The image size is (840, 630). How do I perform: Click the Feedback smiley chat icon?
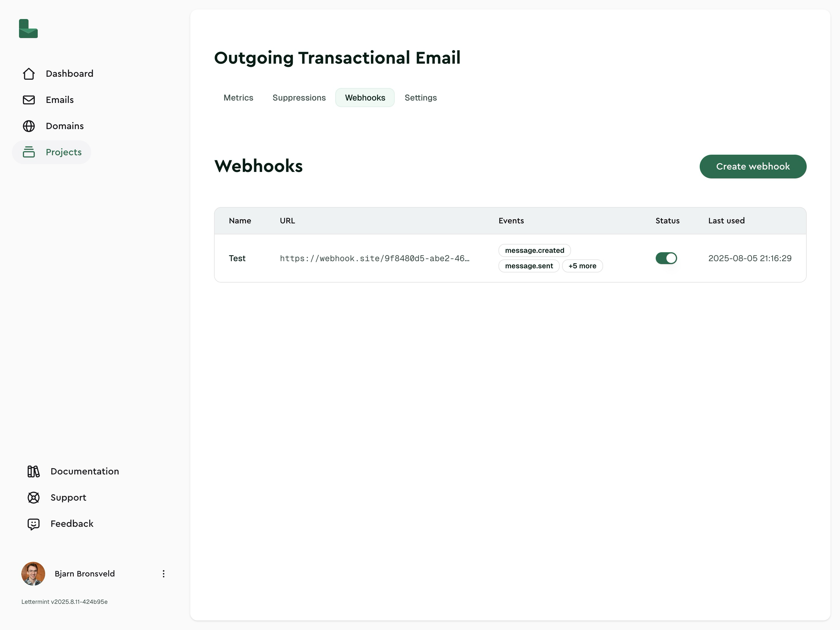coord(33,524)
